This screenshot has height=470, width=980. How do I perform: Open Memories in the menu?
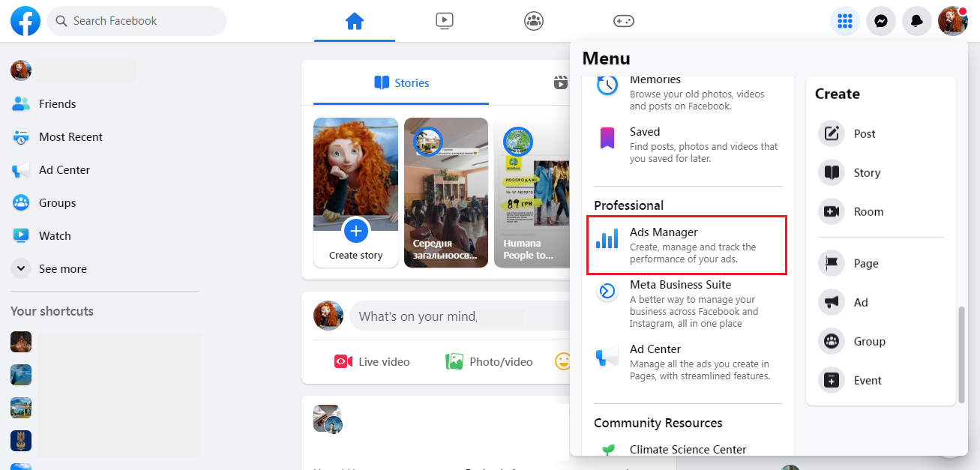[688, 93]
